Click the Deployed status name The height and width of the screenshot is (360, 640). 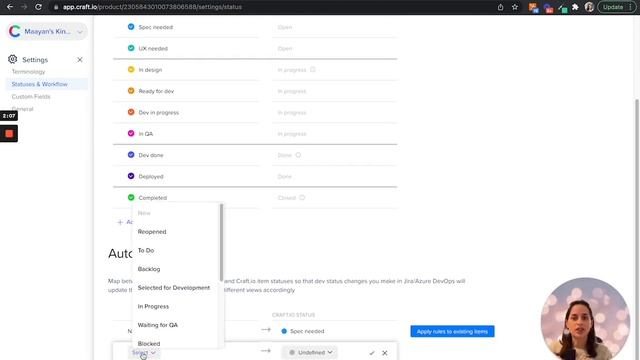click(x=151, y=177)
